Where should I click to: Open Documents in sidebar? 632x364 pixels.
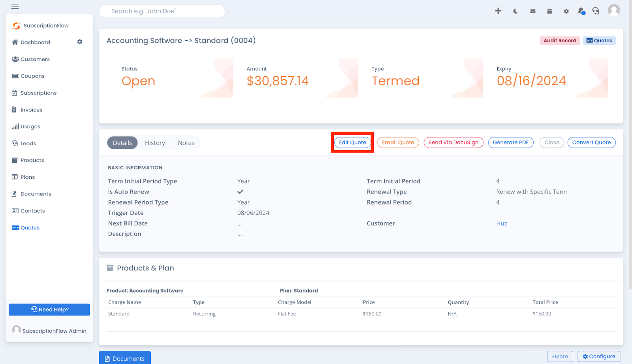31,194
